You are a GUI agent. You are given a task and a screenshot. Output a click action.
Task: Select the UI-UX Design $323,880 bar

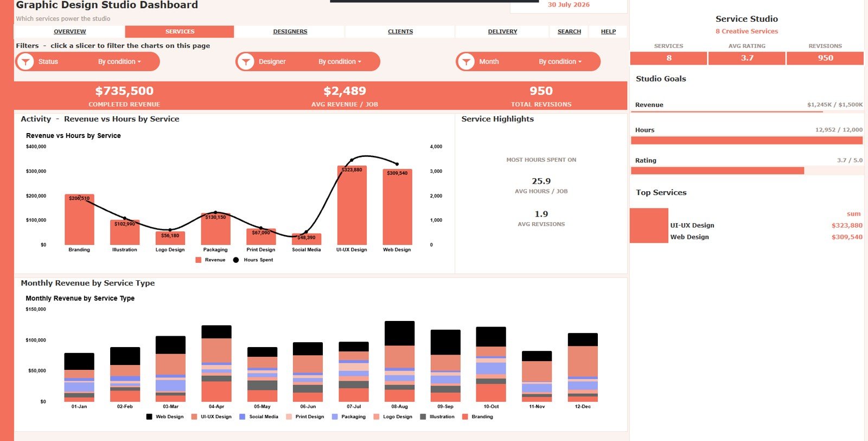pyautogui.click(x=352, y=205)
